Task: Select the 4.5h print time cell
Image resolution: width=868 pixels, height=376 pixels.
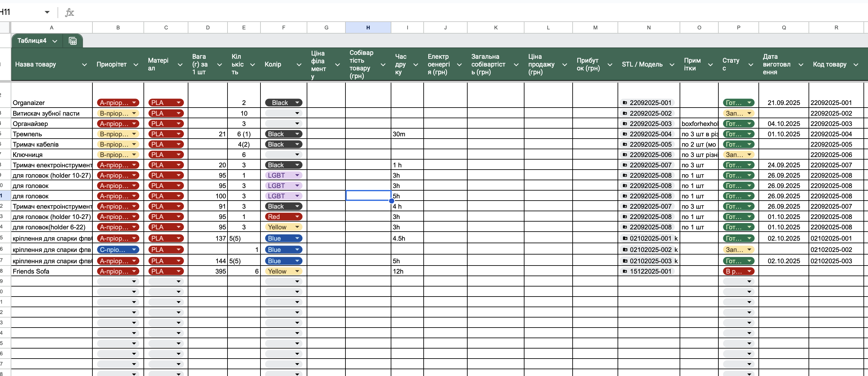Action: point(407,238)
